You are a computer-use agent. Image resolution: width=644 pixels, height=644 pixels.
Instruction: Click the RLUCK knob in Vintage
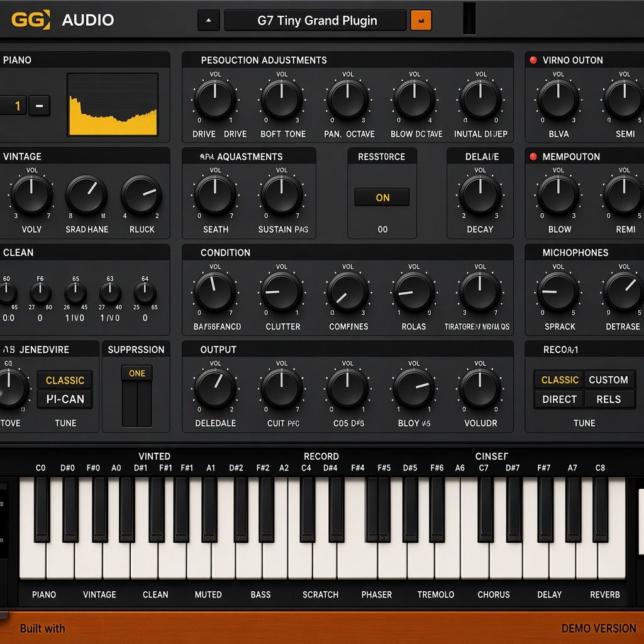tap(142, 196)
